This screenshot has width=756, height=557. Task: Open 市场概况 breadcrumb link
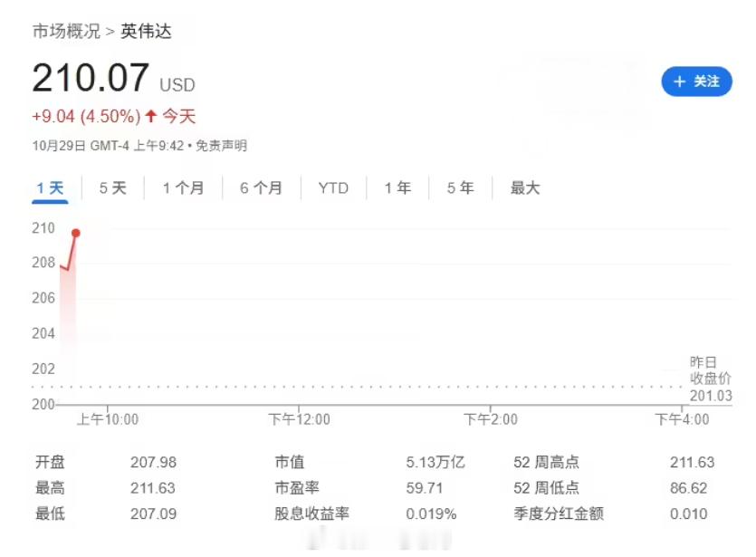point(66,32)
